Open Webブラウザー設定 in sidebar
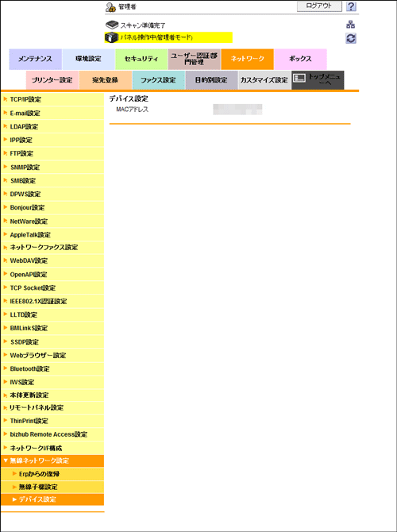 click(x=52, y=356)
